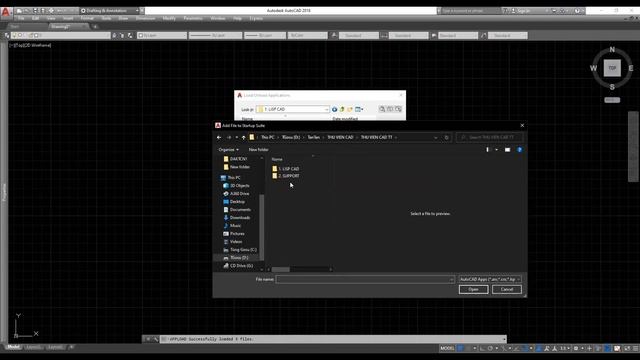Image resolution: width=640 pixels, height=360 pixels.
Task: Toggle snap mode in status bar
Action: [x=468, y=348]
